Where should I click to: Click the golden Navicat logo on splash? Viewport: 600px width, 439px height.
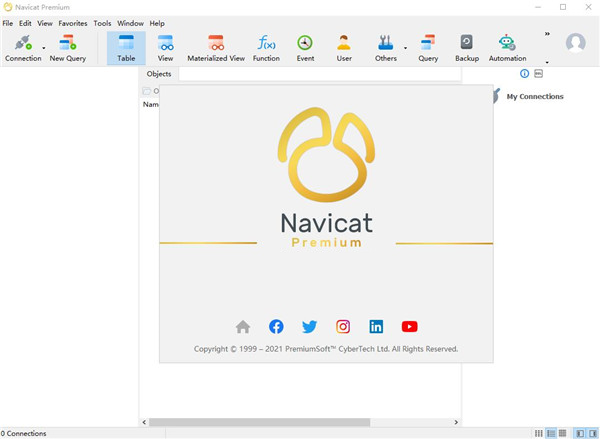pos(326,155)
